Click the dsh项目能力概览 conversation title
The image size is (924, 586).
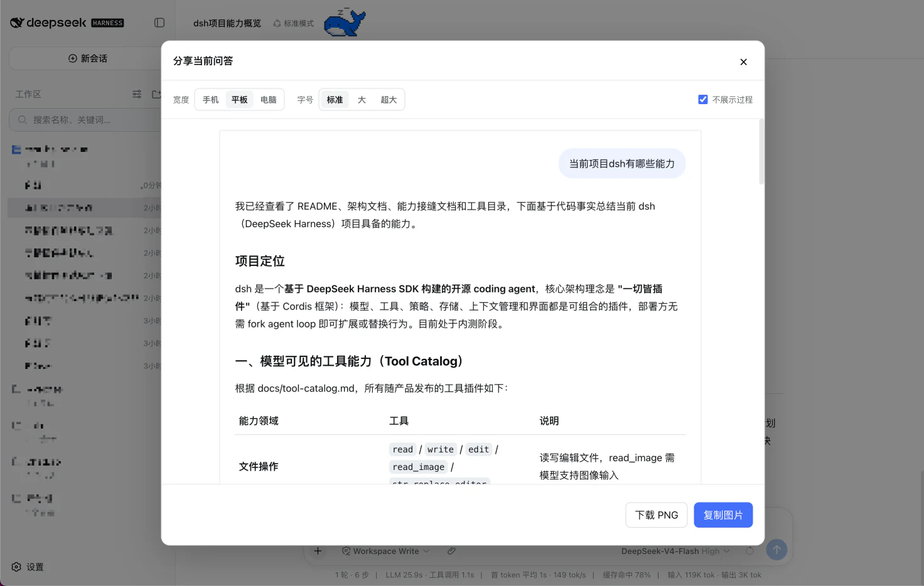(227, 23)
